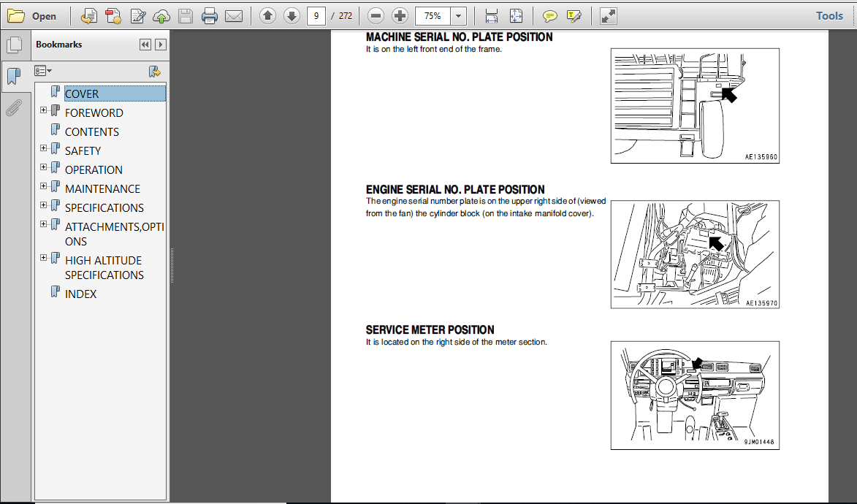Expand the SAFETY bookmark node

pos(43,148)
